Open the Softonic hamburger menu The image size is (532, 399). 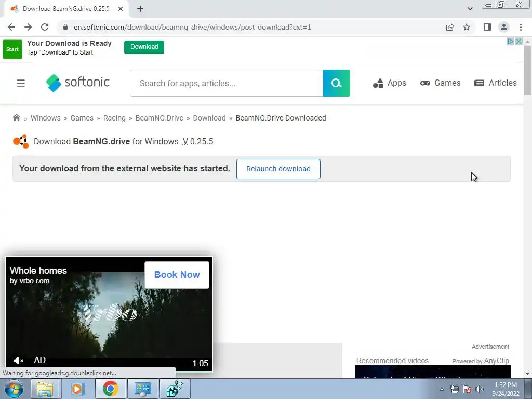21,83
